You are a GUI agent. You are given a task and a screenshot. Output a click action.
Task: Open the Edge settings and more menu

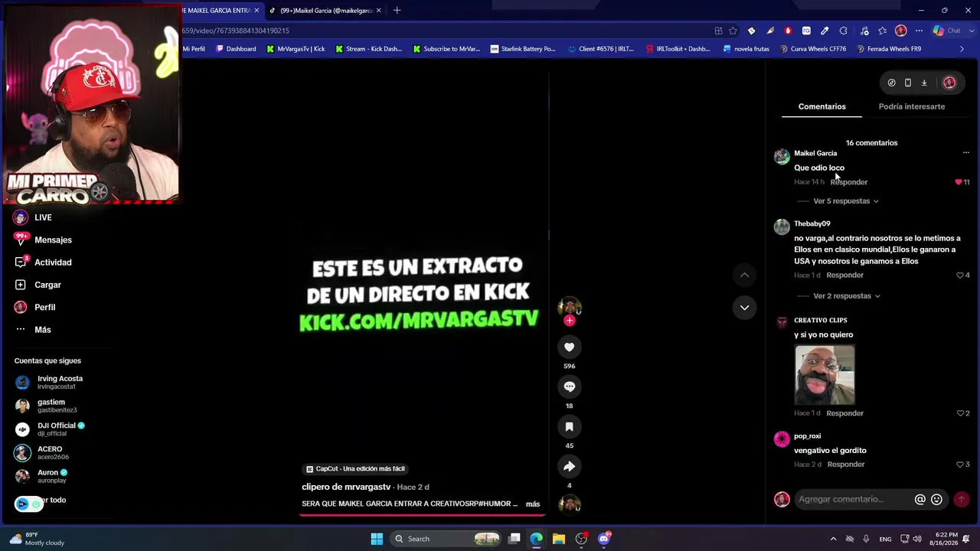pyautogui.click(x=919, y=31)
